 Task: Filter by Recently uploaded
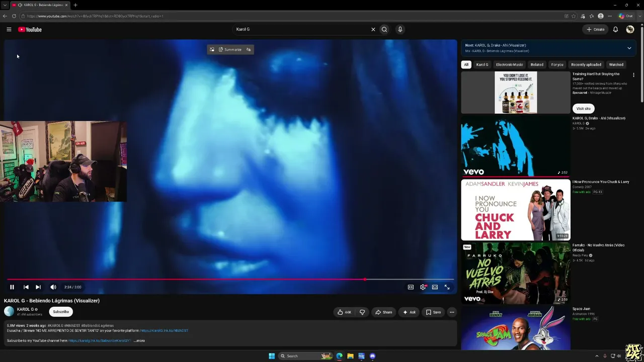[586, 64]
